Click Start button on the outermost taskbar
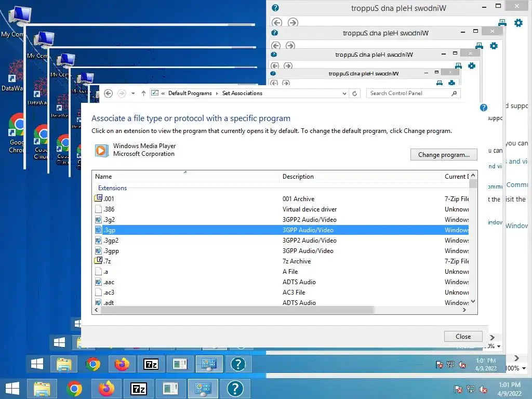This screenshot has width=532, height=399. (x=12, y=389)
